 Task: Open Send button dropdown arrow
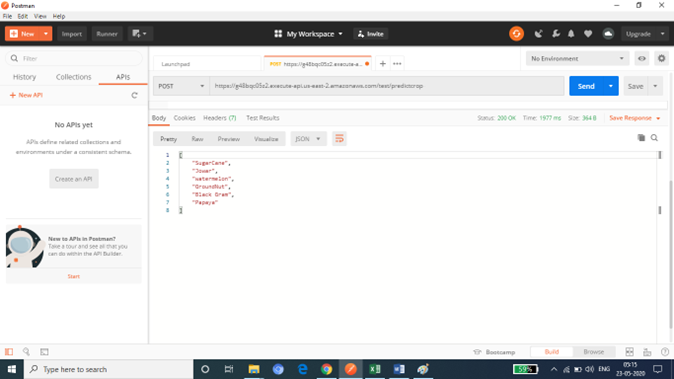pyautogui.click(x=610, y=86)
